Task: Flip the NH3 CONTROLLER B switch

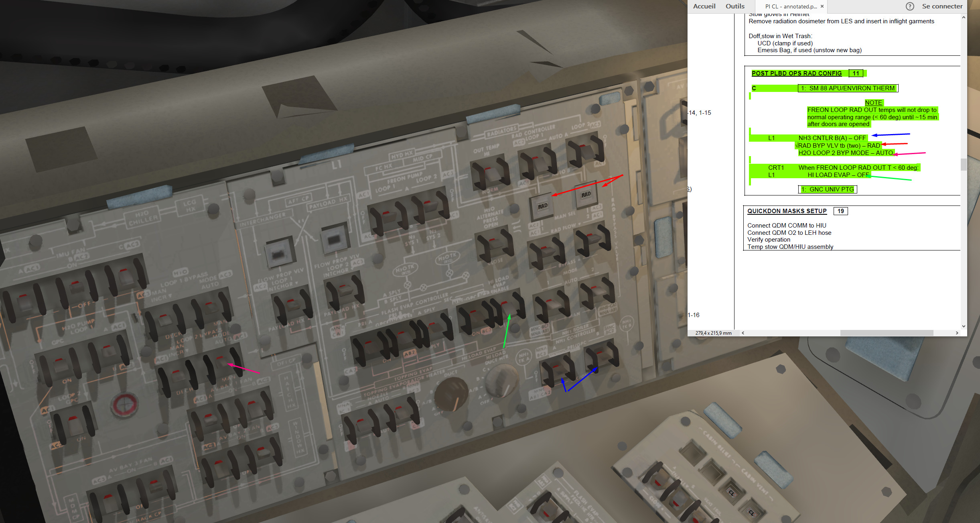Action: pyautogui.click(x=602, y=355)
